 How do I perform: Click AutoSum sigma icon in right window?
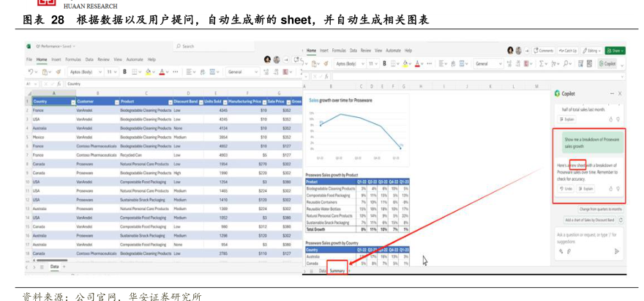pyautogui.click(x=542, y=64)
